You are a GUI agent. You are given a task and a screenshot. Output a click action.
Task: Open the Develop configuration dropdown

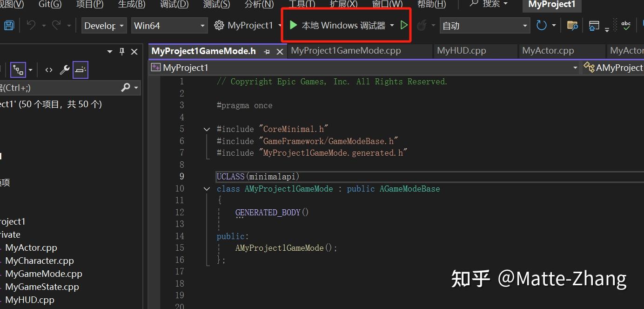(x=103, y=25)
